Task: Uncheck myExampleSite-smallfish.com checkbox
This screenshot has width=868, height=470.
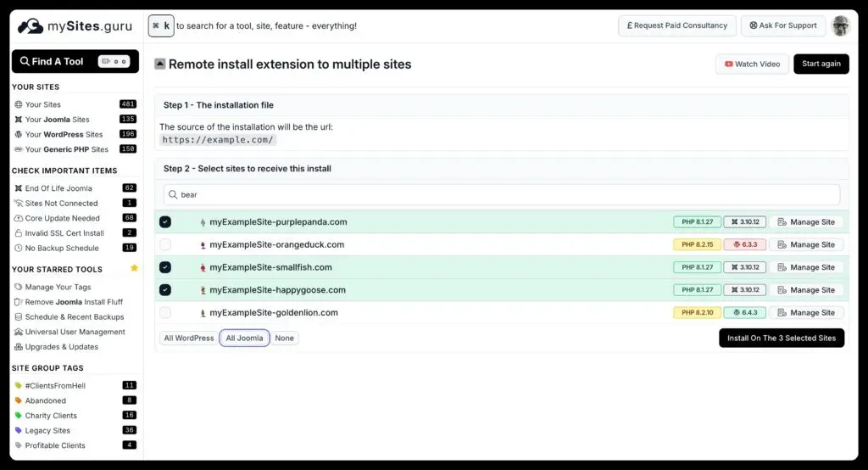Action: point(165,267)
